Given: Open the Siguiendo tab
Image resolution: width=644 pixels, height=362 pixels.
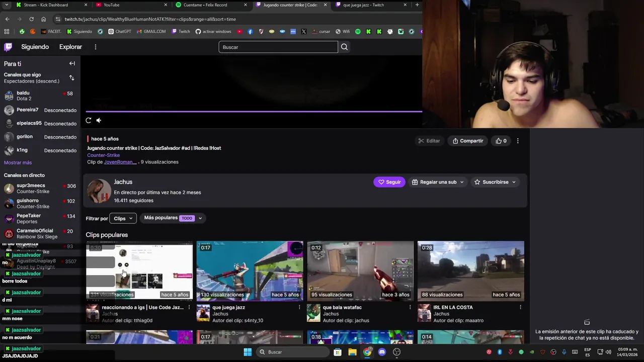Looking at the screenshot, I should tap(35, 47).
